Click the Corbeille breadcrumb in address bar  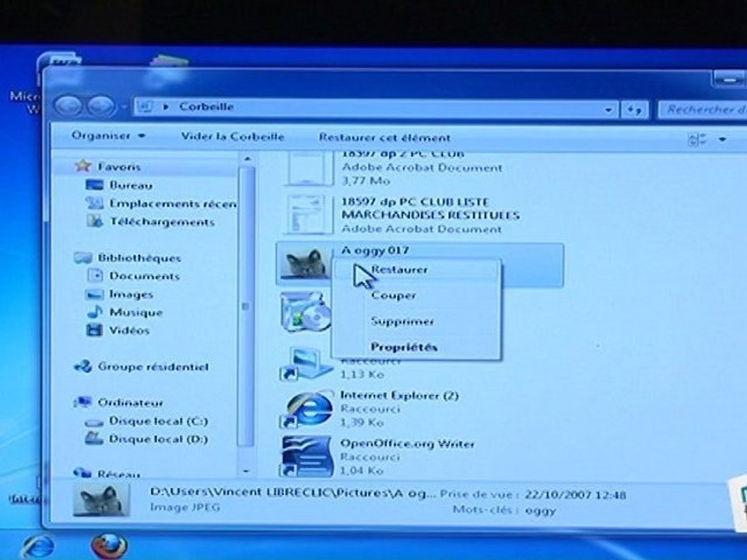click(x=206, y=107)
